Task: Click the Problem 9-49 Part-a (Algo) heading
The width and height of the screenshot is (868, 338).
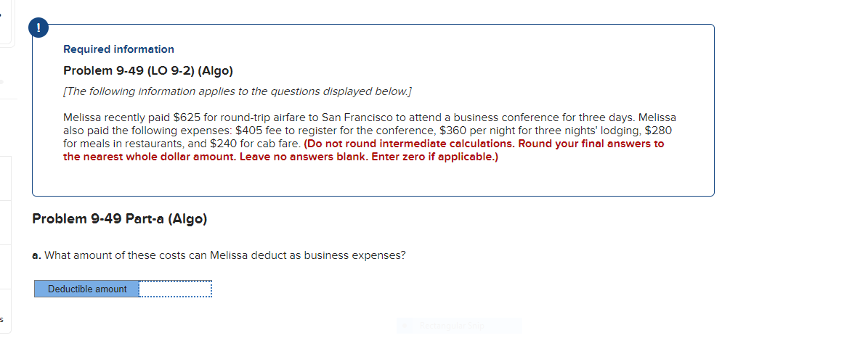Action: pos(120,219)
